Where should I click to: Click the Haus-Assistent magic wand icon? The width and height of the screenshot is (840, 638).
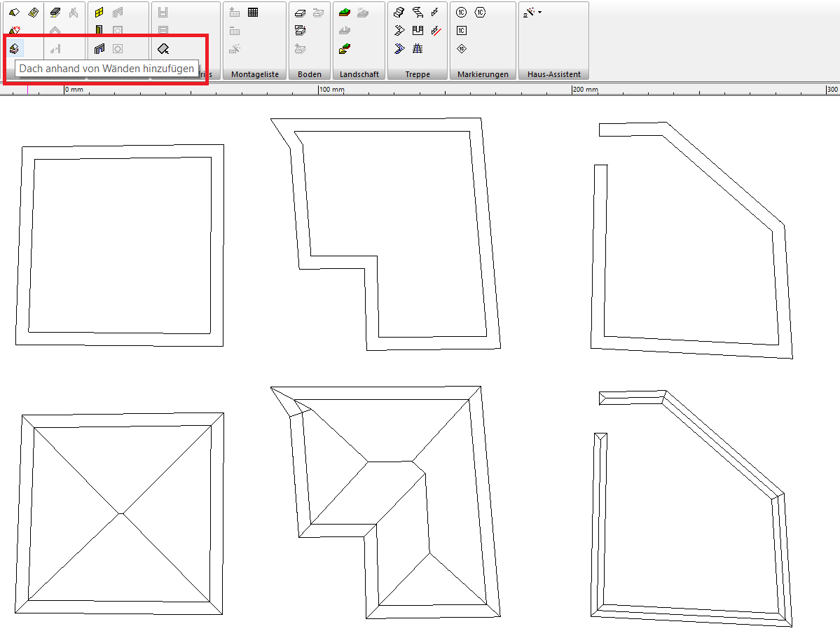(x=529, y=13)
